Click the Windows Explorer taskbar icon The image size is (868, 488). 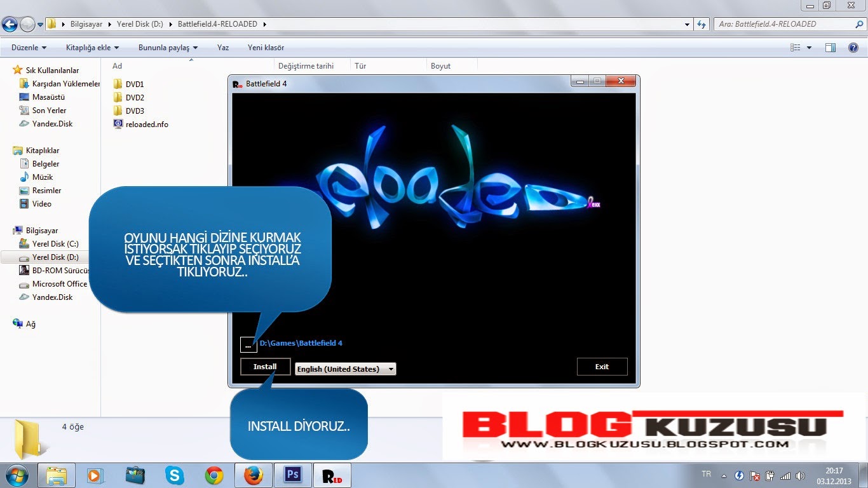pos(57,475)
